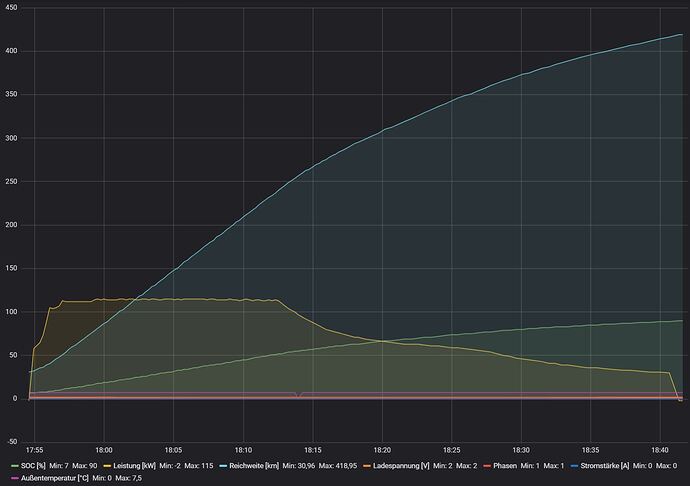Screen dimensions: 690x486
Task: Toggle the Reichweite [km] legend entry
Action: click(254, 465)
